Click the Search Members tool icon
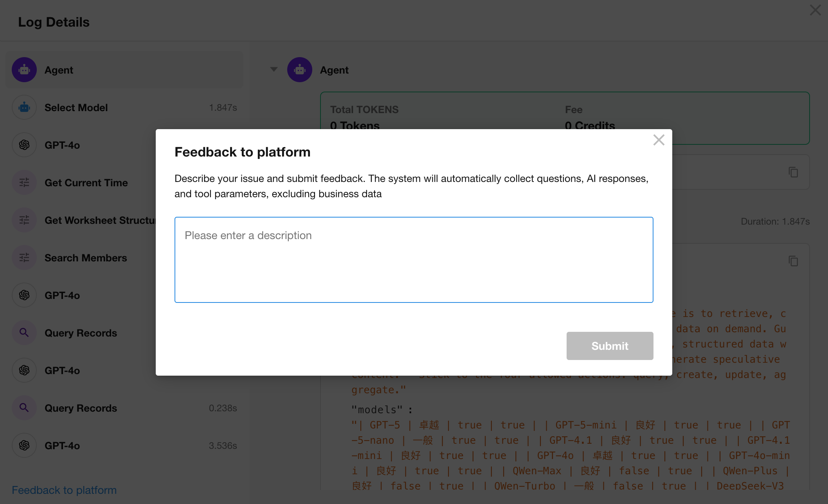Image resolution: width=828 pixels, height=504 pixels. point(24,258)
